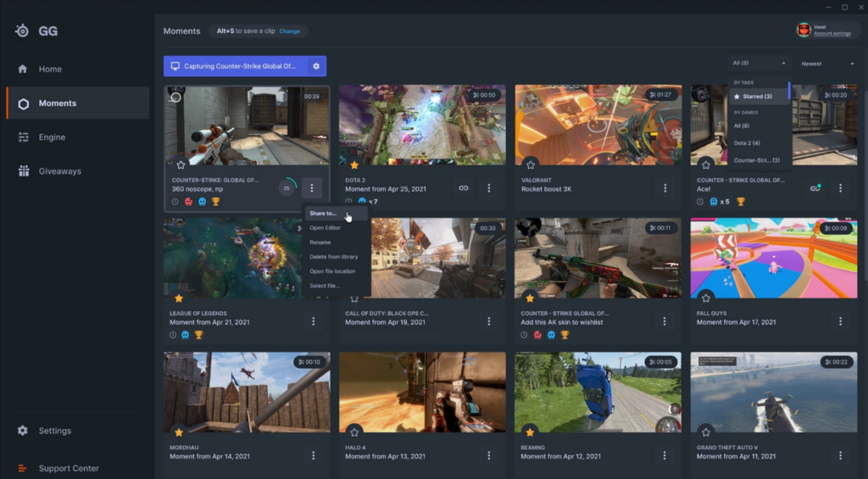The width and height of the screenshot is (868, 479).
Task: Select Share to... in context menu
Action: [323, 214]
